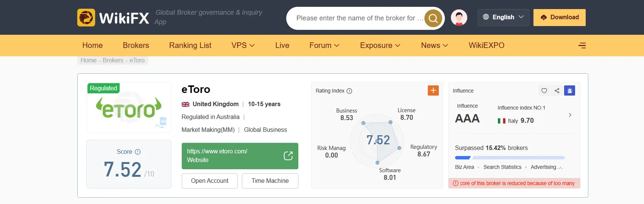
Task: Click the external link icon on website box
Action: click(288, 156)
